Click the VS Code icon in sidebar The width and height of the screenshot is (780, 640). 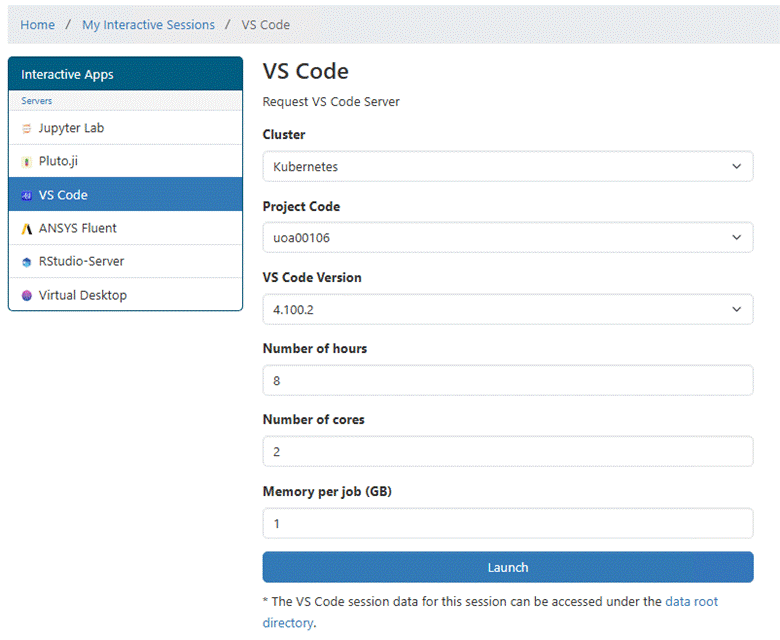pyautogui.click(x=27, y=195)
